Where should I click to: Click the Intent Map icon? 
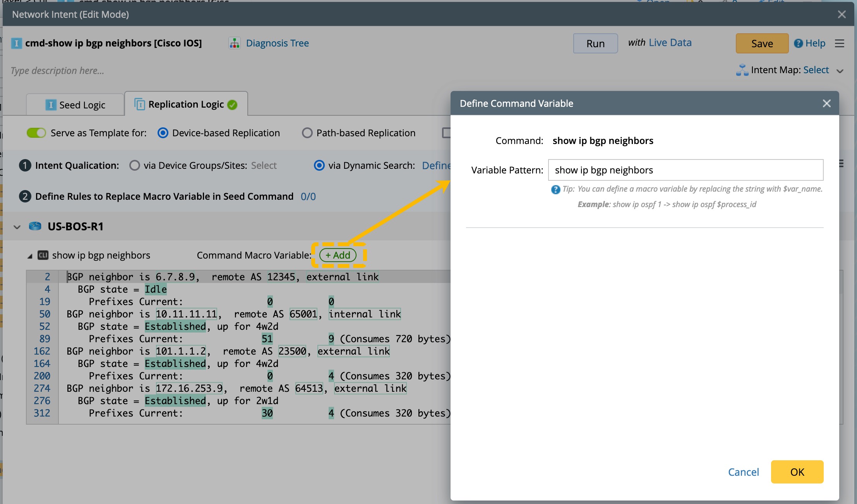click(742, 70)
